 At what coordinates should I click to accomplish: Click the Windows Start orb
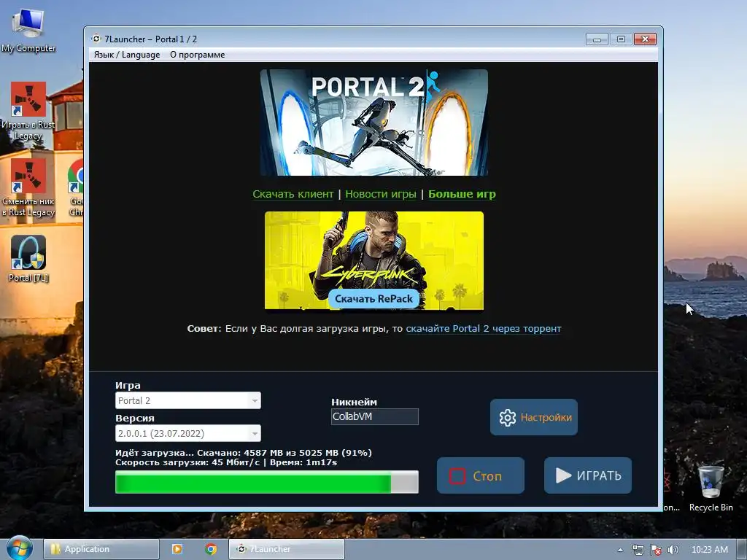(x=19, y=548)
